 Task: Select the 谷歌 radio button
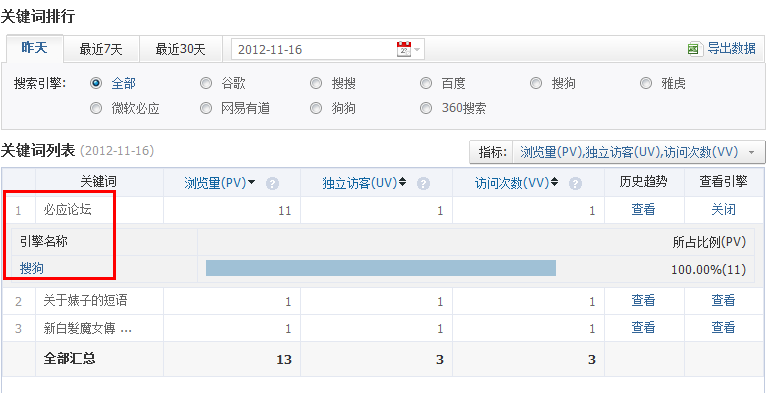(206, 84)
